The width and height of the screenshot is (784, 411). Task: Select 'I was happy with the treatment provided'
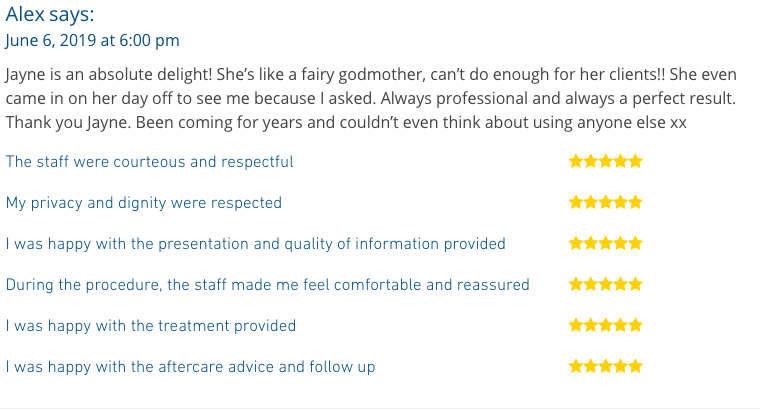pyautogui.click(x=150, y=326)
